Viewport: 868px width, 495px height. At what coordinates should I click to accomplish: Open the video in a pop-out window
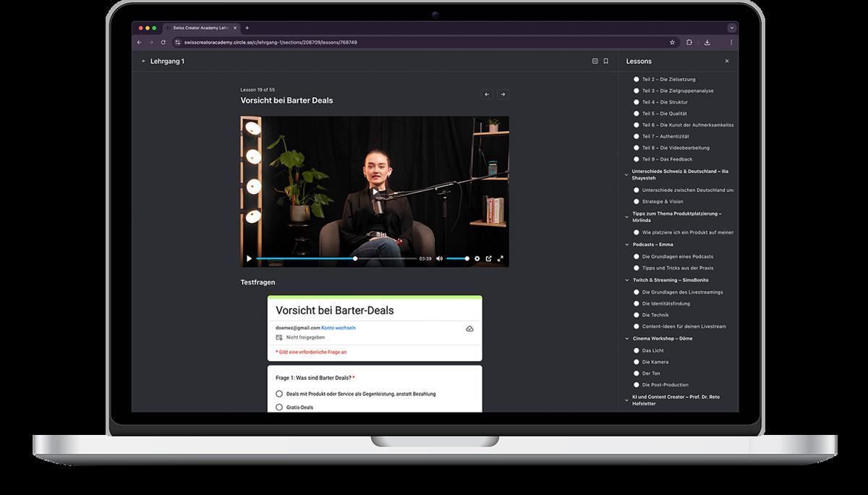pyautogui.click(x=488, y=258)
